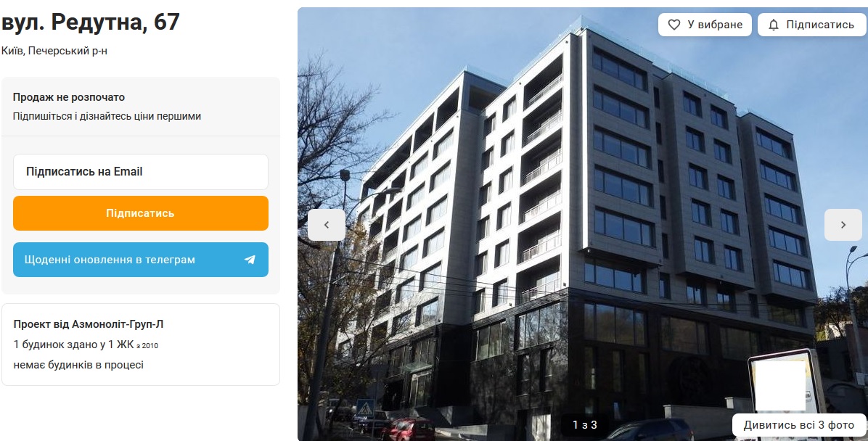Click the orange Підписатись button
The height and width of the screenshot is (441, 868).
[141, 213]
